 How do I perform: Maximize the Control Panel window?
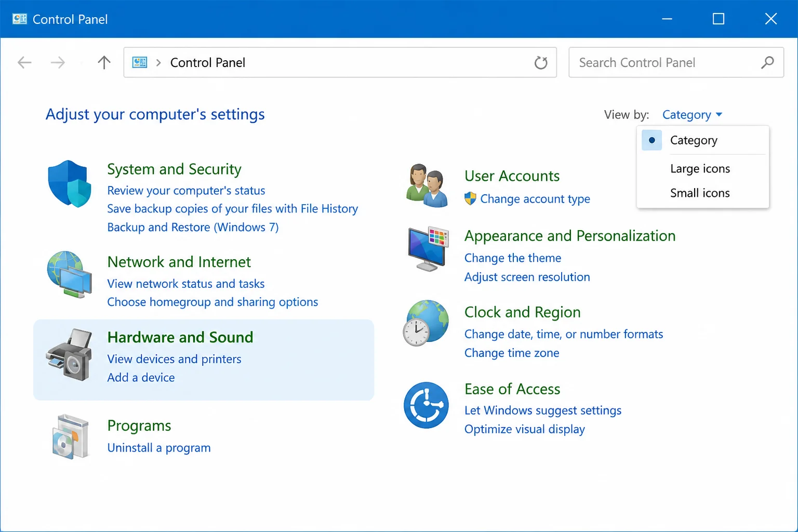coord(719,19)
